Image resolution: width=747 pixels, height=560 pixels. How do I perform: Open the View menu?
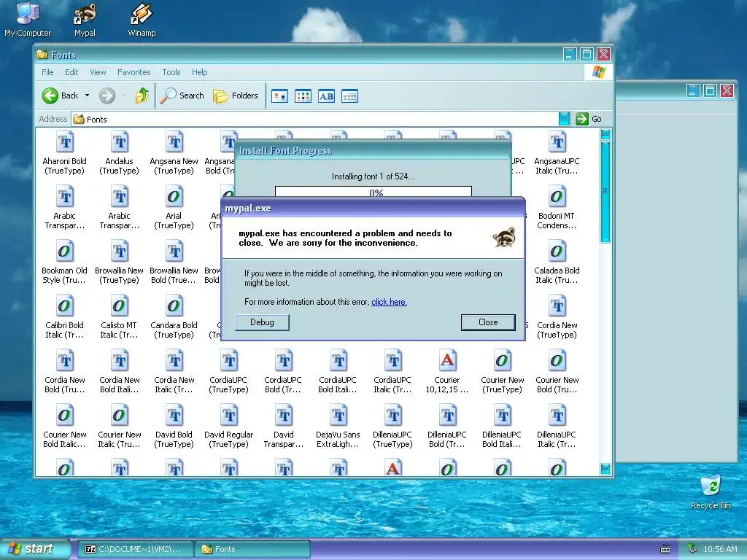click(x=98, y=72)
